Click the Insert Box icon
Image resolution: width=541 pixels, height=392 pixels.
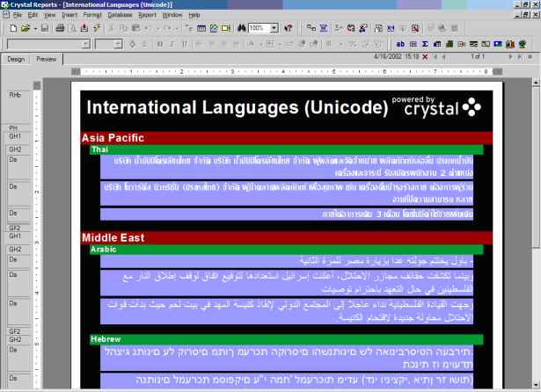pos(486,44)
